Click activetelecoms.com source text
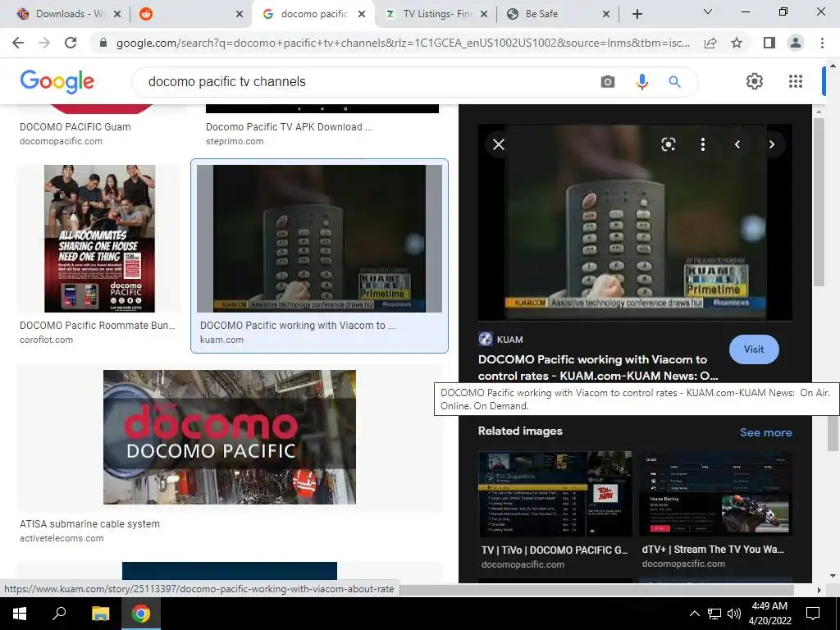Image resolution: width=840 pixels, height=630 pixels. (x=62, y=538)
